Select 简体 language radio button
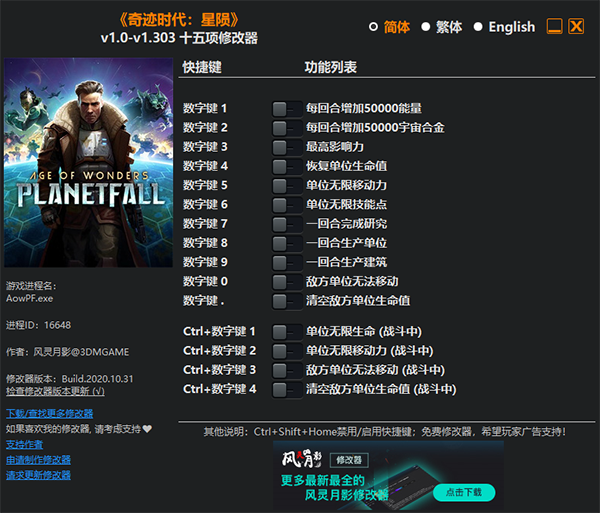This screenshot has height=513, width=600. point(374,27)
